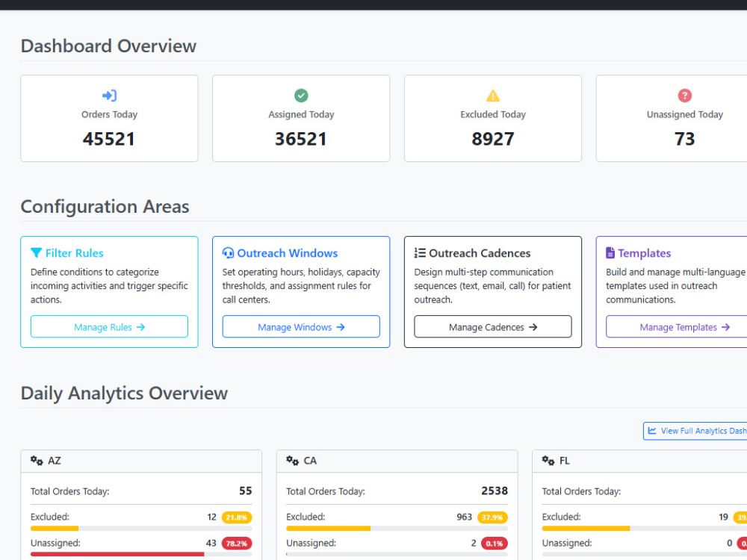
Task: Click the FL Excluded yellow progress bar
Action: (x=586, y=528)
